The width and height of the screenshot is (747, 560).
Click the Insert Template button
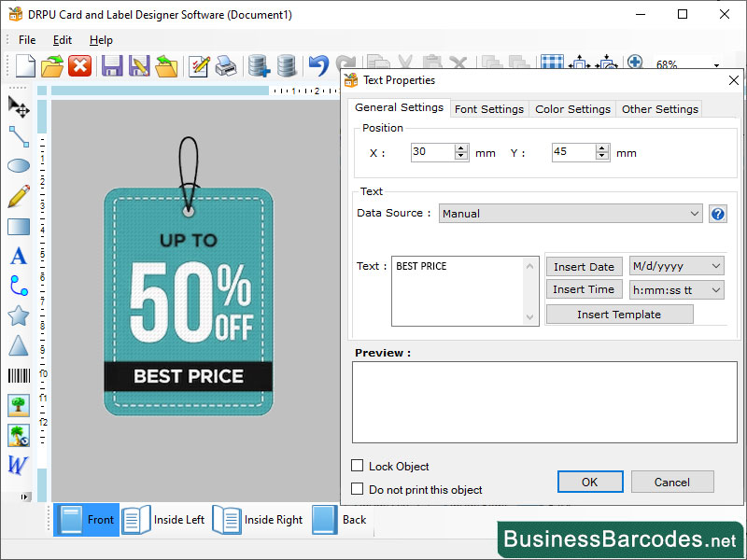[x=618, y=314]
